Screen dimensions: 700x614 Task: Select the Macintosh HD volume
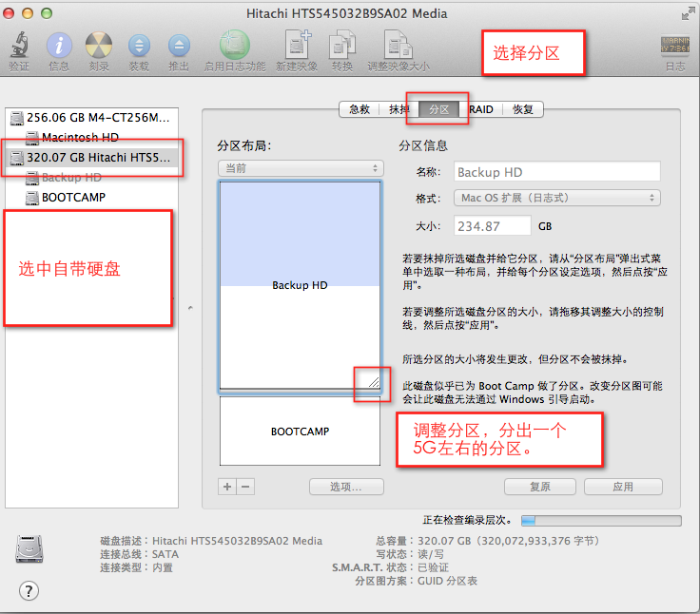(x=91, y=138)
